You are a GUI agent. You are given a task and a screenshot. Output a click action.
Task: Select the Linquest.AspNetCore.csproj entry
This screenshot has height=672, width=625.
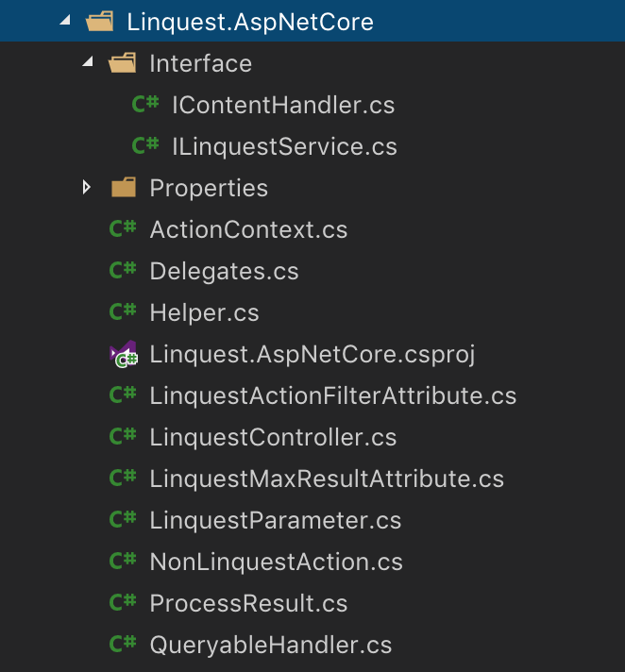312,354
